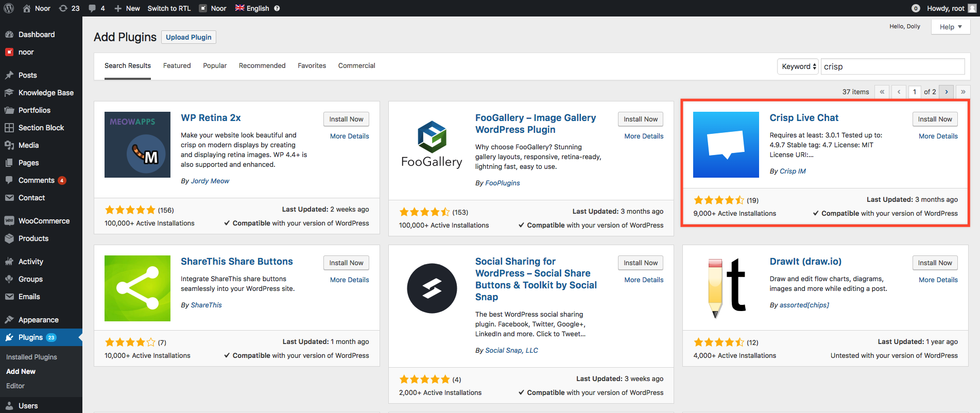
Task: Open the Appearance brush icon
Action: coord(9,320)
